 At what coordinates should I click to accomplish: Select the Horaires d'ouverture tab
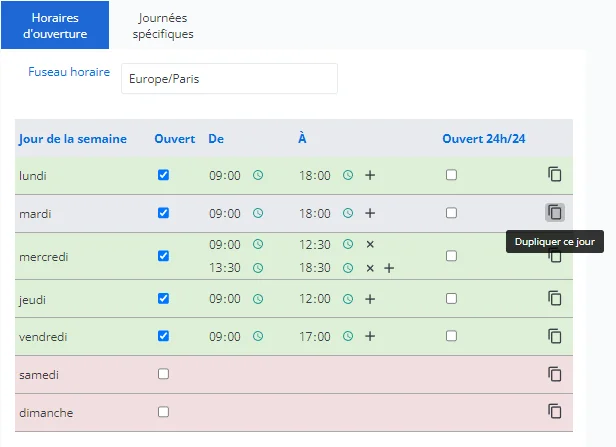(55, 26)
